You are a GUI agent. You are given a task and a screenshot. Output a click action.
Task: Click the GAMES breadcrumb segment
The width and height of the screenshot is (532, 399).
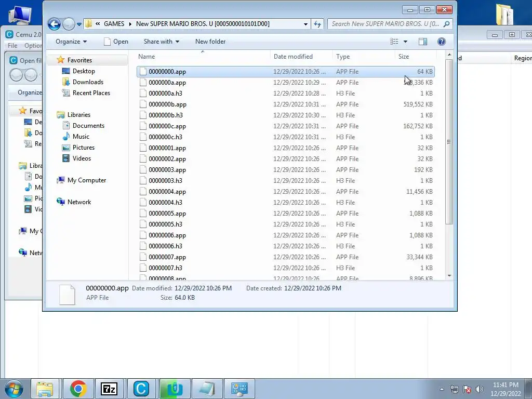114,24
